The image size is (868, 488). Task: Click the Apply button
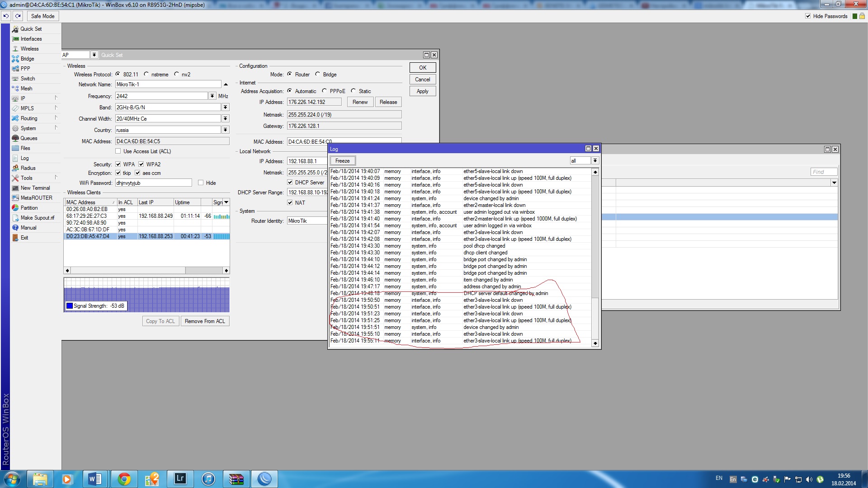pyautogui.click(x=423, y=91)
